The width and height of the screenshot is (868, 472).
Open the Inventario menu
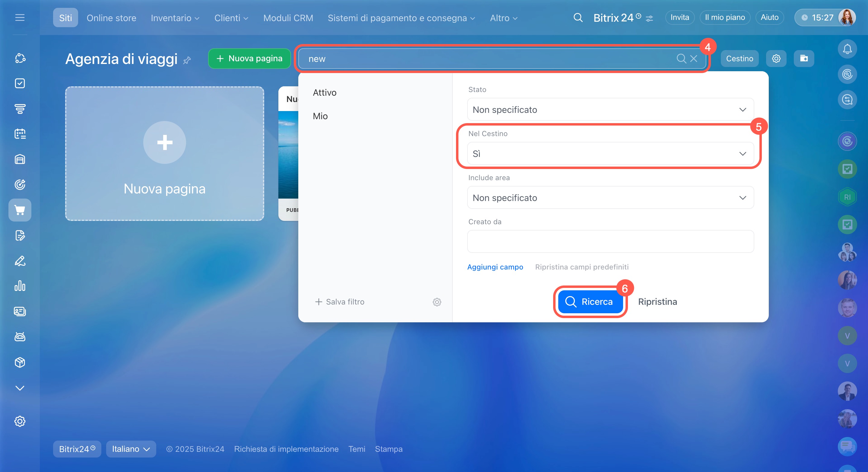pos(175,18)
